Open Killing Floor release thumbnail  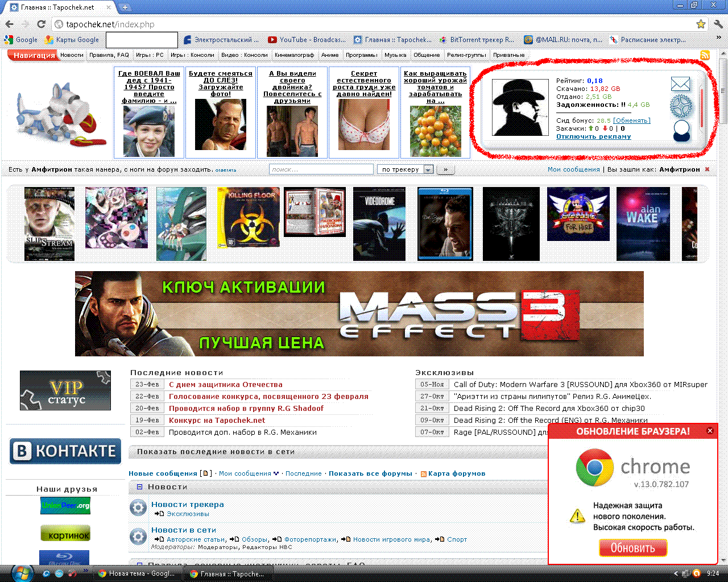249,218
